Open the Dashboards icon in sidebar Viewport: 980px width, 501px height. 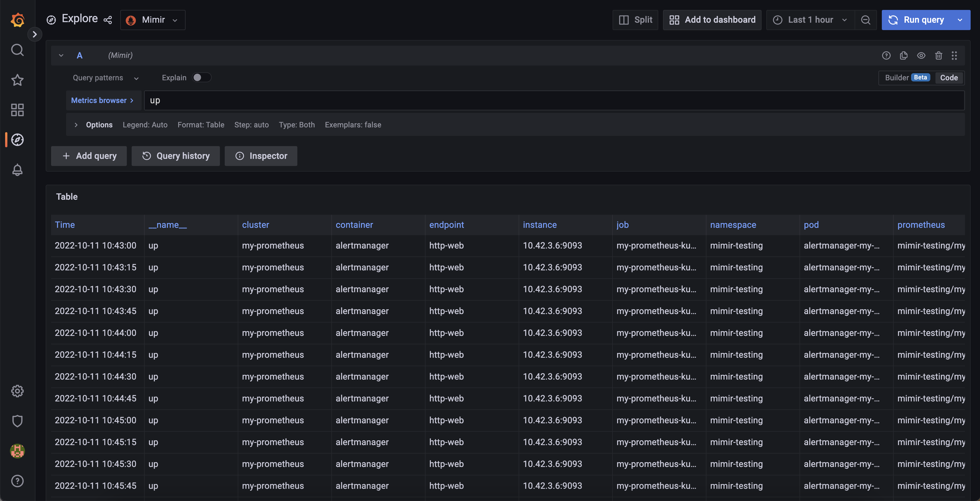pos(17,110)
